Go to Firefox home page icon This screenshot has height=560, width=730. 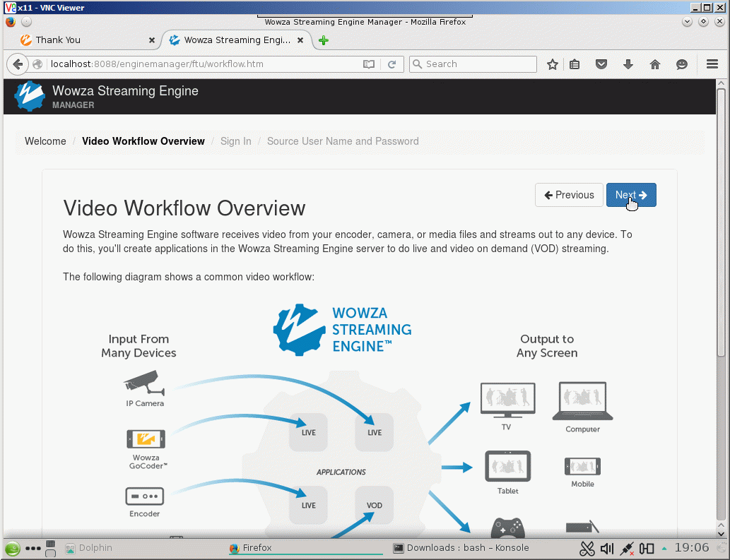point(655,64)
